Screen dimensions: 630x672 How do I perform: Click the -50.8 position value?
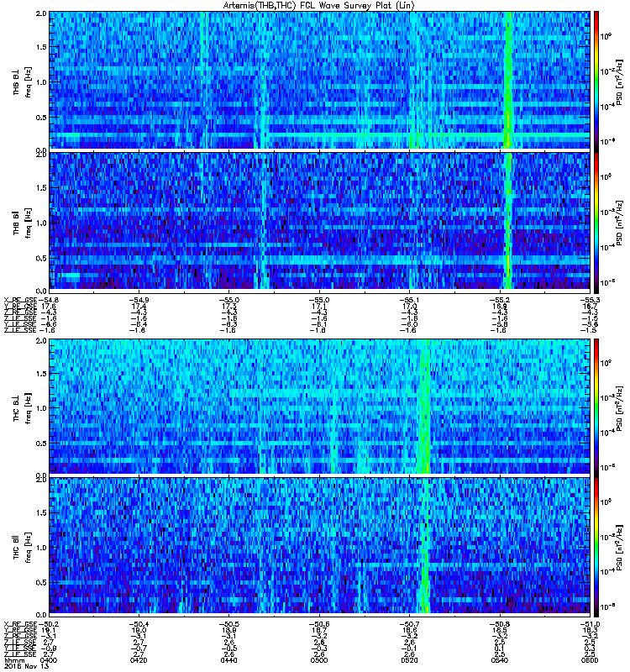[500, 624]
